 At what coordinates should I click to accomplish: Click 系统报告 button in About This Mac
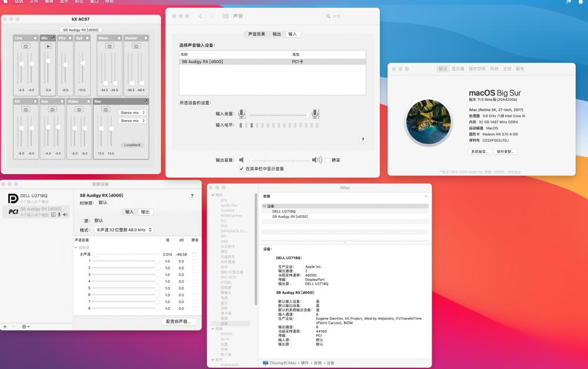pos(480,152)
